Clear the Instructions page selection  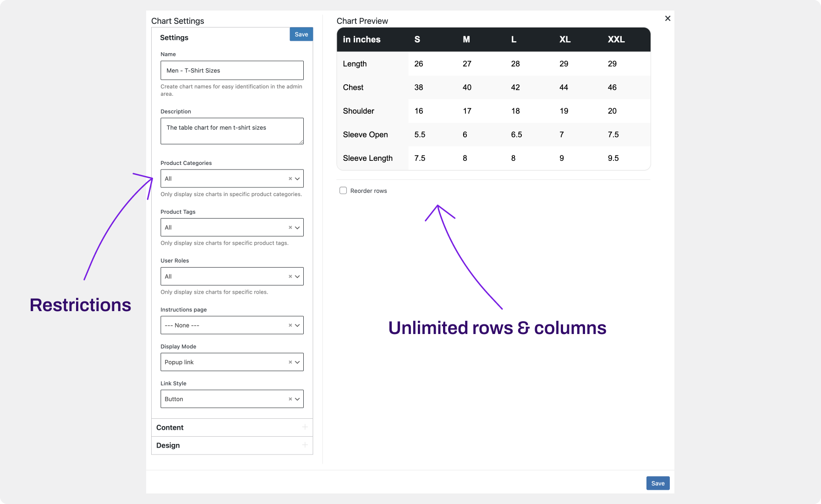[x=290, y=325]
